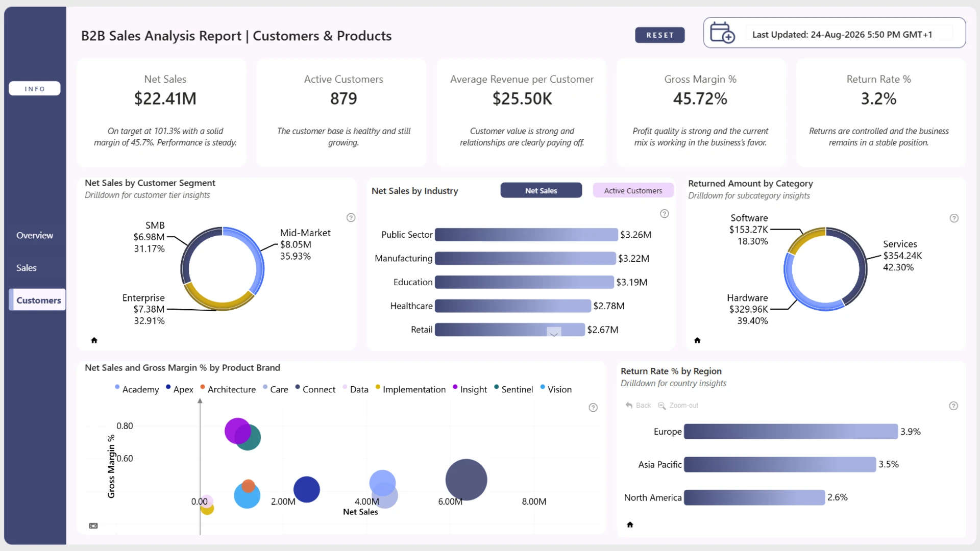Screen dimensions: 980x551
Task: Open help icon for Net Sales by Industry
Action: click(x=665, y=214)
